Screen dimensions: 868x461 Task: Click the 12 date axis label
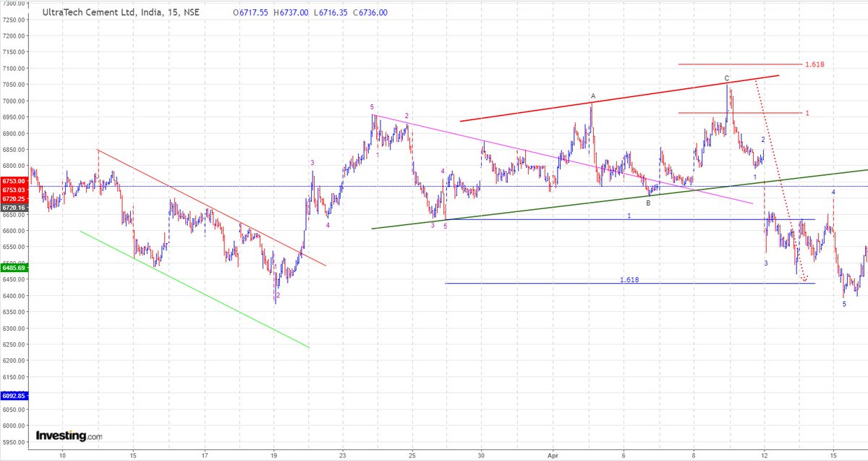click(764, 456)
